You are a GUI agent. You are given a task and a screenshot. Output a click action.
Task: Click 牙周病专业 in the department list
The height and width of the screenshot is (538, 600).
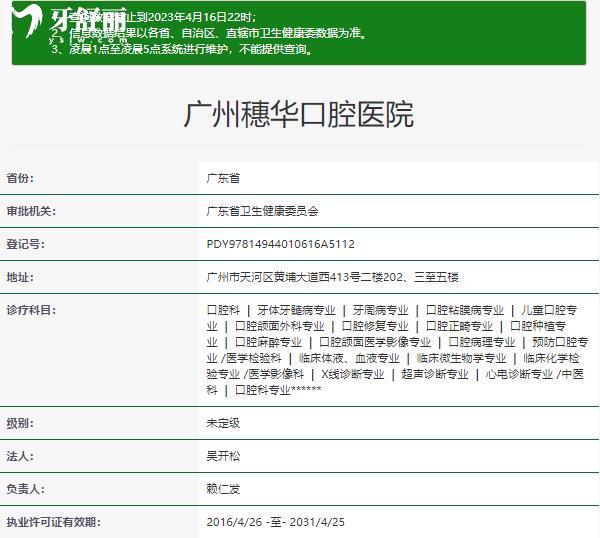click(x=380, y=310)
